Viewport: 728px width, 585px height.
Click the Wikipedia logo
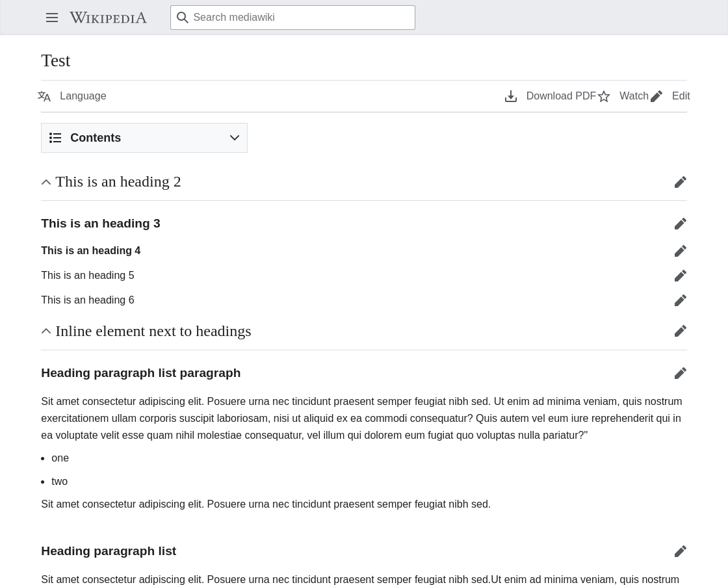(x=108, y=18)
